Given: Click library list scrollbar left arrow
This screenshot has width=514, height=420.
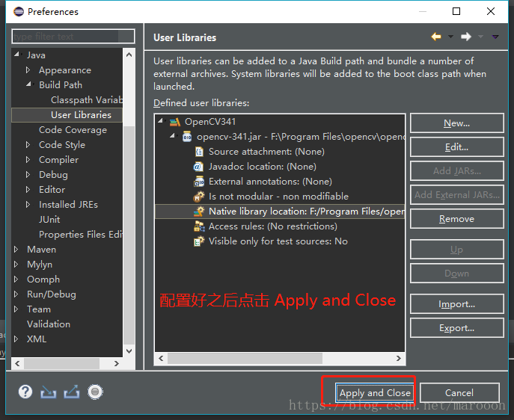Looking at the screenshot, I should click(161, 358).
